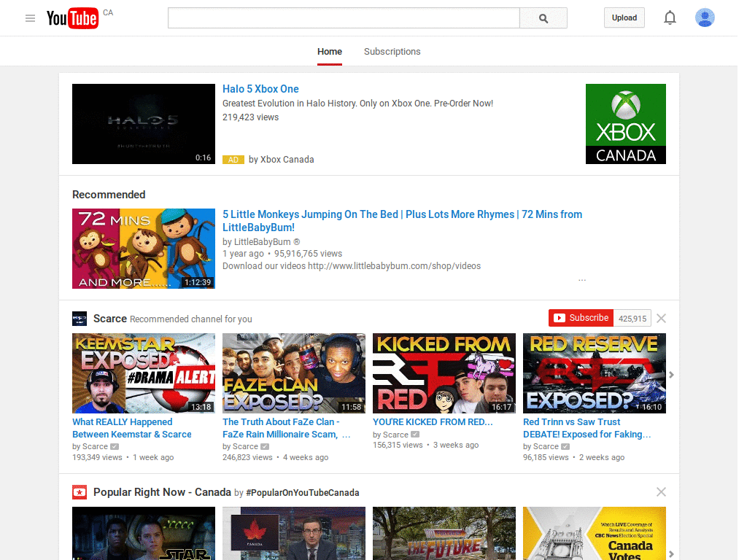Click the littlebabybum.com description text
747x560 pixels.
pyautogui.click(x=352, y=266)
